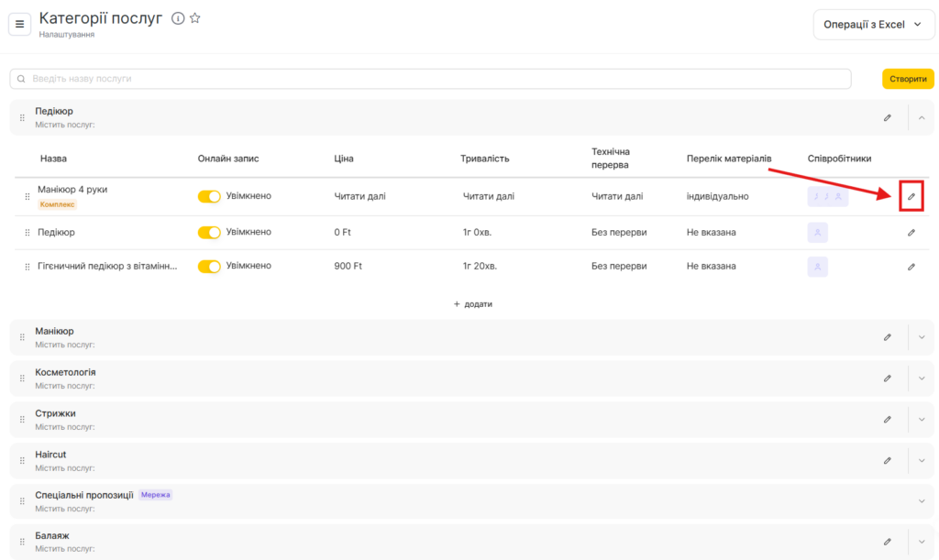
Task: Click the Створити button
Action: 908,79
